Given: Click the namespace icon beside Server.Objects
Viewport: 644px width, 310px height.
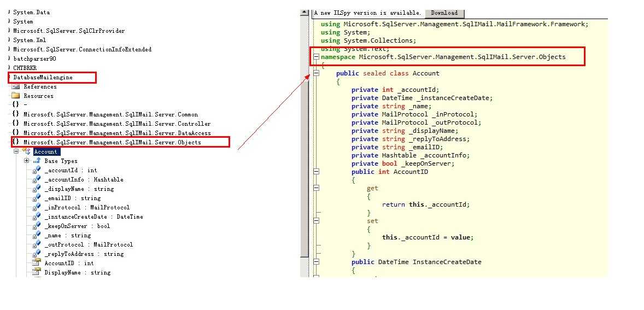Looking at the screenshot, I should (x=16, y=142).
